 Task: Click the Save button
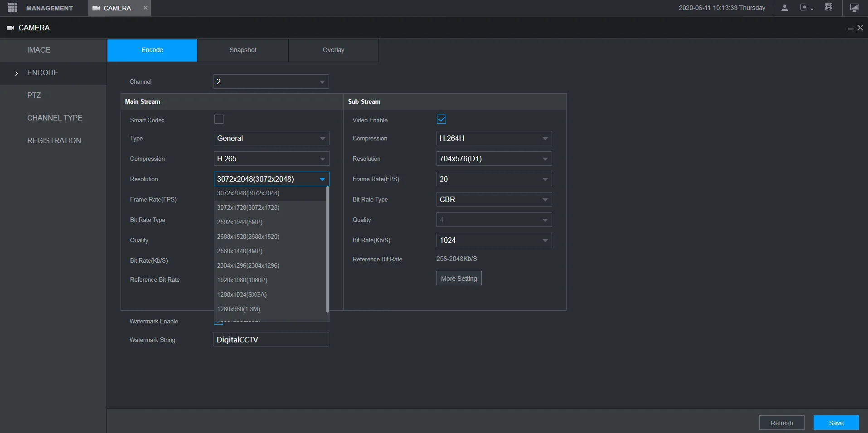coord(836,423)
